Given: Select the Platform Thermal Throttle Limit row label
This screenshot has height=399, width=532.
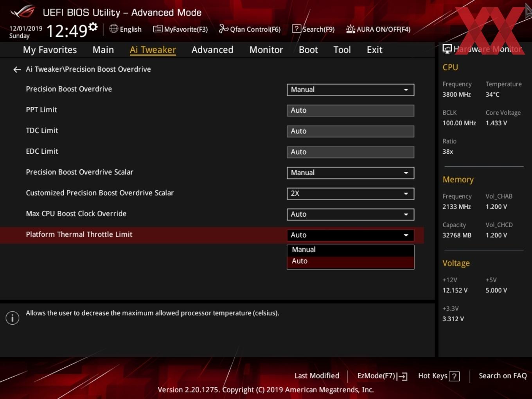Looking at the screenshot, I should point(79,234).
